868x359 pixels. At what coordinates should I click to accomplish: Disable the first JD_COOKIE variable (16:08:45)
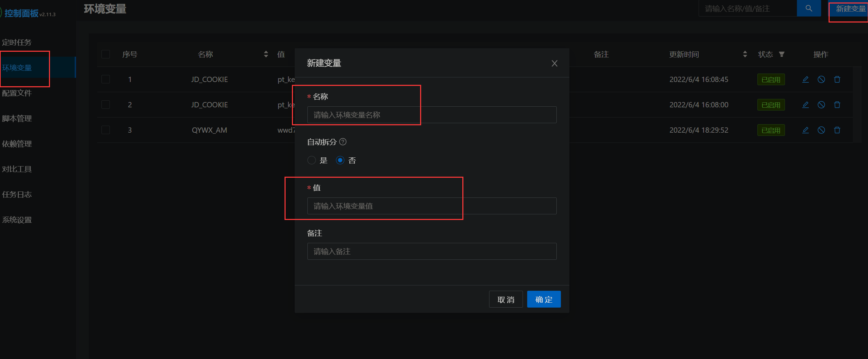click(x=821, y=80)
